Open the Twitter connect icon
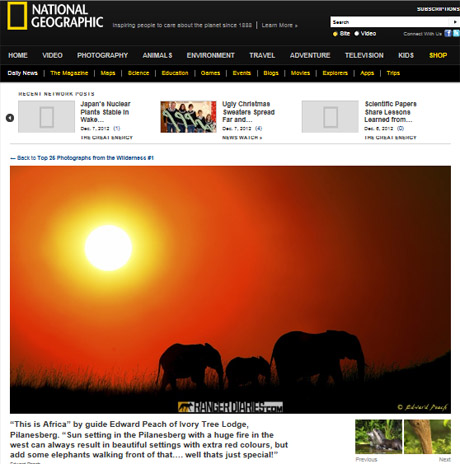The image size is (460, 464). pos(456,33)
